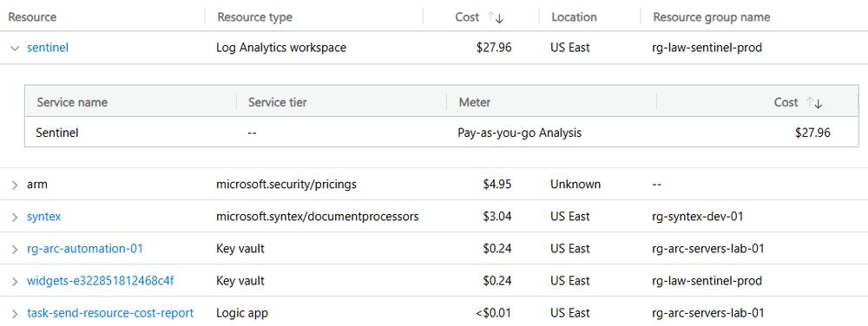The height and width of the screenshot is (326, 868).
Task: Select the Sentinel service name cell
Action: pyautogui.click(x=57, y=133)
